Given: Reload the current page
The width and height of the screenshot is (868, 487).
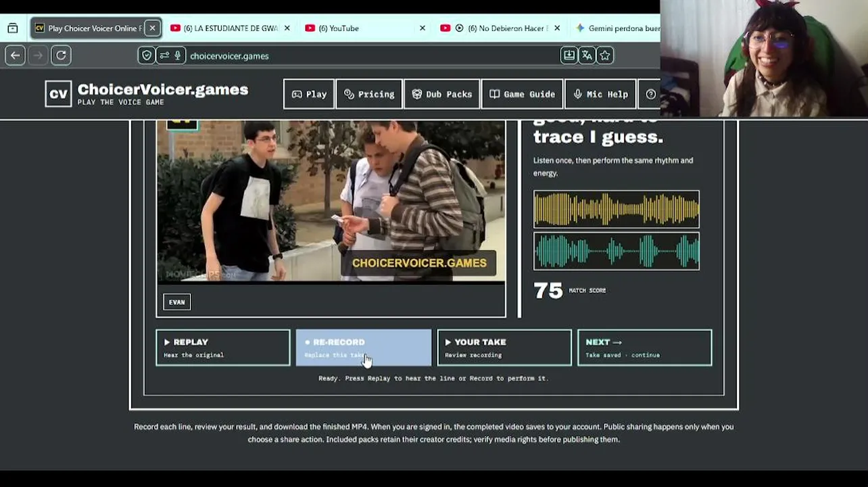Looking at the screenshot, I should [x=61, y=55].
